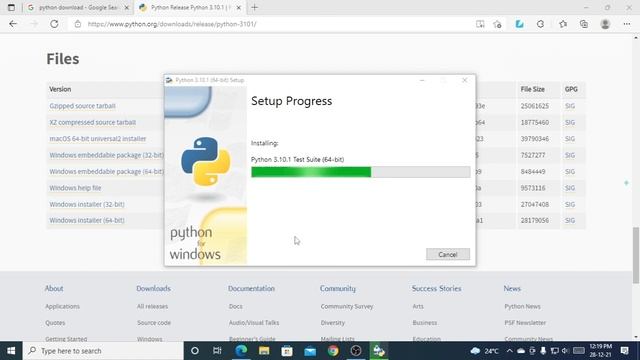Show hidden system tray icons
Viewport: 640px width, 360px height.
pyautogui.click(x=509, y=351)
